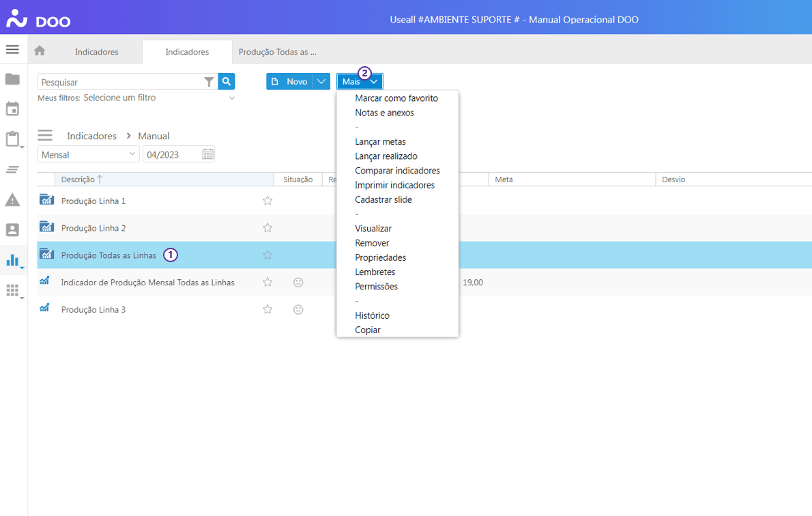Image resolution: width=812 pixels, height=516 pixels.
Task: Select Lançar metas from the menu
Action: click(x=380, y=142)
